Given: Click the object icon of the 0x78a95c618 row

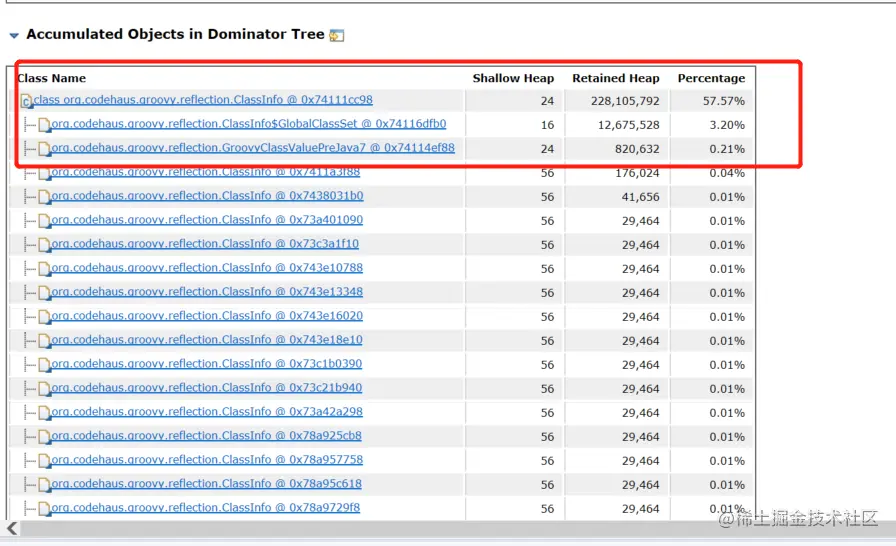Looking at the screenshot, I should (45, 485).
